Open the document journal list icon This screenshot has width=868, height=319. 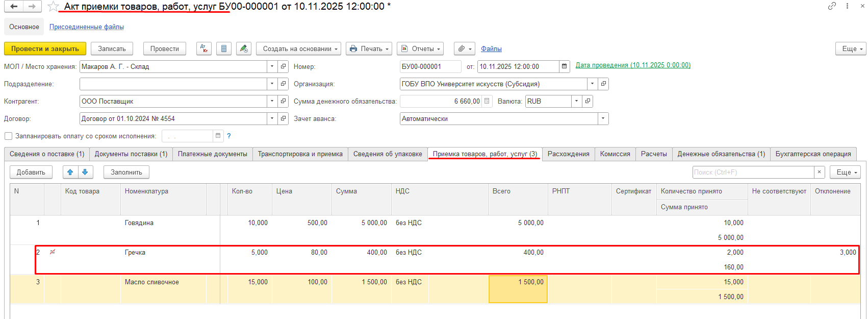point(224,48)
